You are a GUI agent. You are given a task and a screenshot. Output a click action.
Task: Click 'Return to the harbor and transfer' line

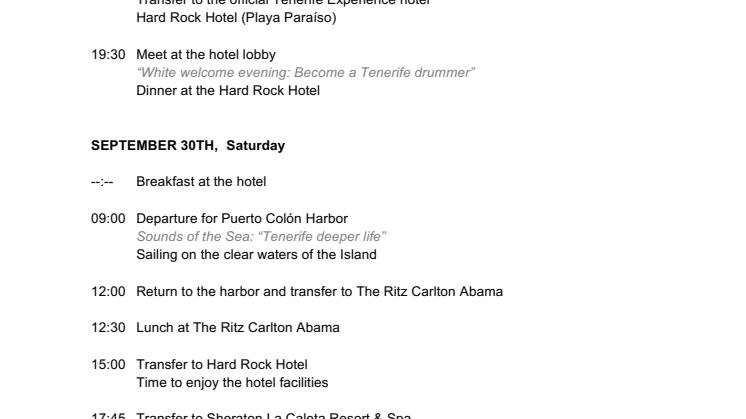pyautogui.click(x=320, y=292)
